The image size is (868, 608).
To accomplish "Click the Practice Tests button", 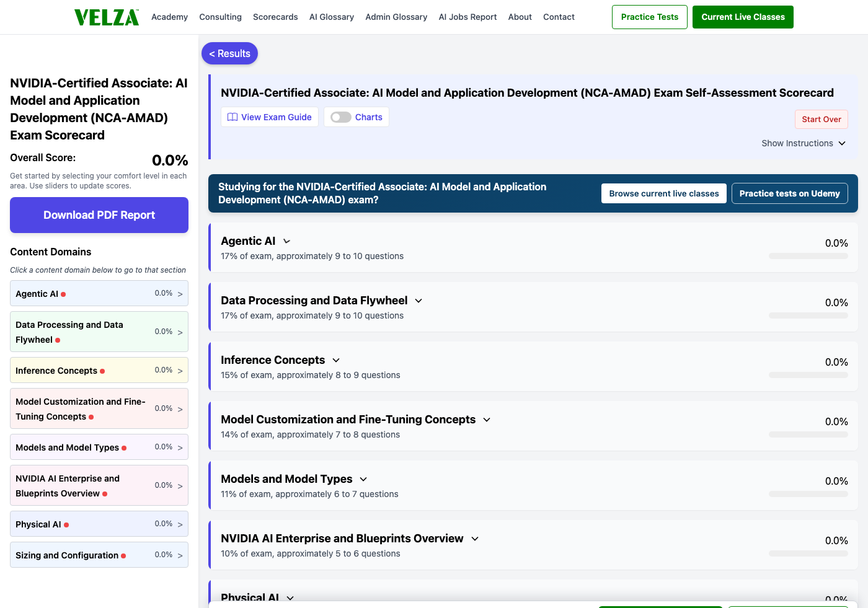I will pyautogui.click(x=650, y=17).
